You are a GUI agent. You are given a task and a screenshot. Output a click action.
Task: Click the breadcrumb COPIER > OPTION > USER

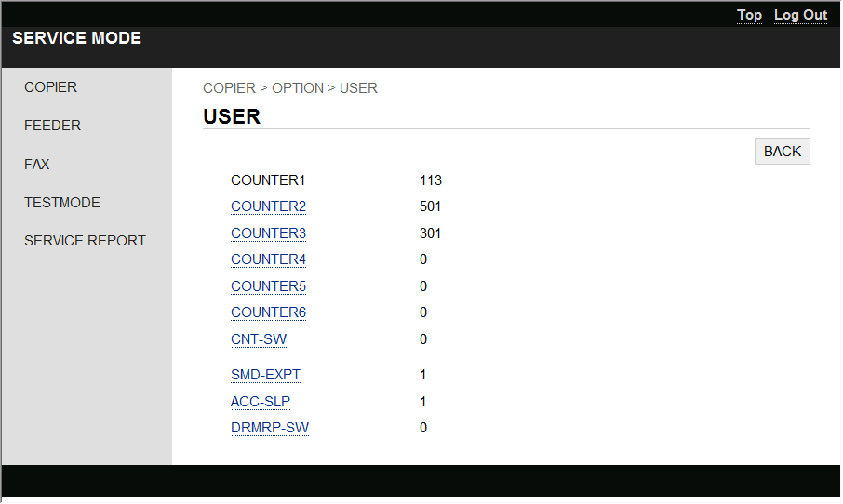(290, 88)
